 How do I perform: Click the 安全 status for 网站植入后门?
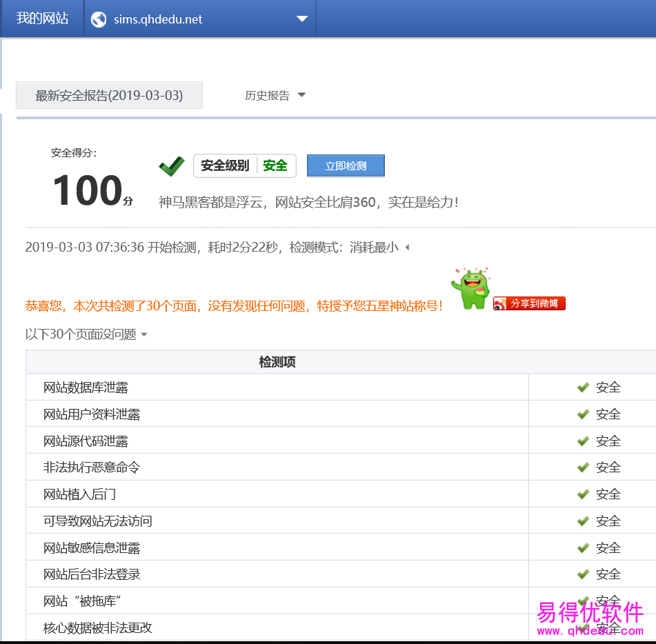pos(608,494)
